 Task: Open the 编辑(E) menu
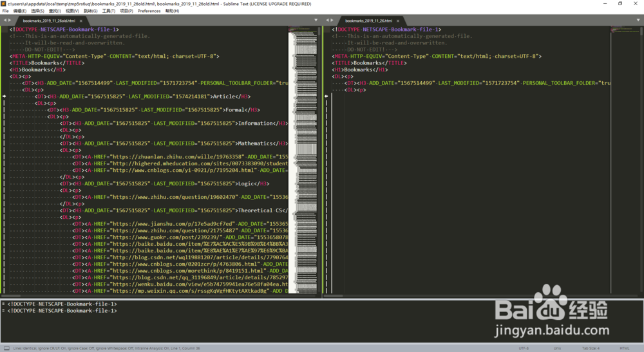coord(20,11)
